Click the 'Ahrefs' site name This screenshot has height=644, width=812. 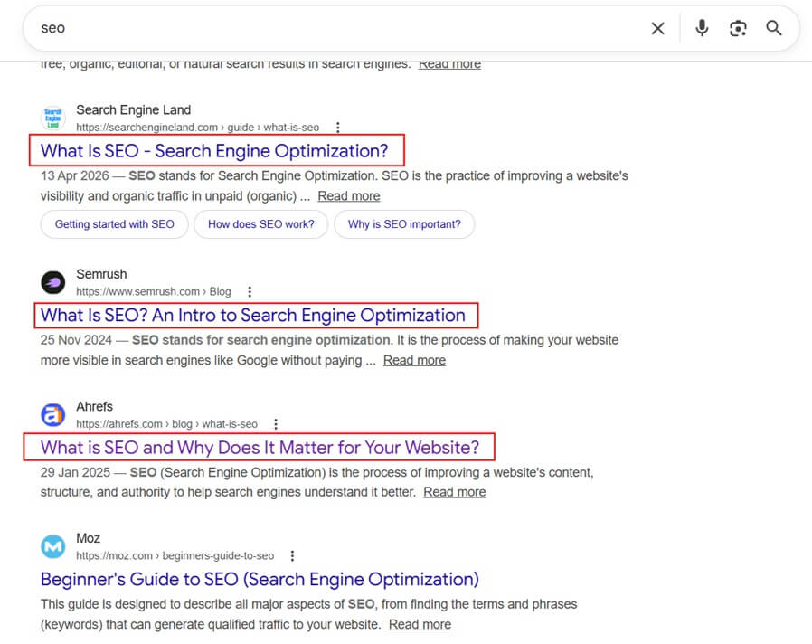point(94,407)
